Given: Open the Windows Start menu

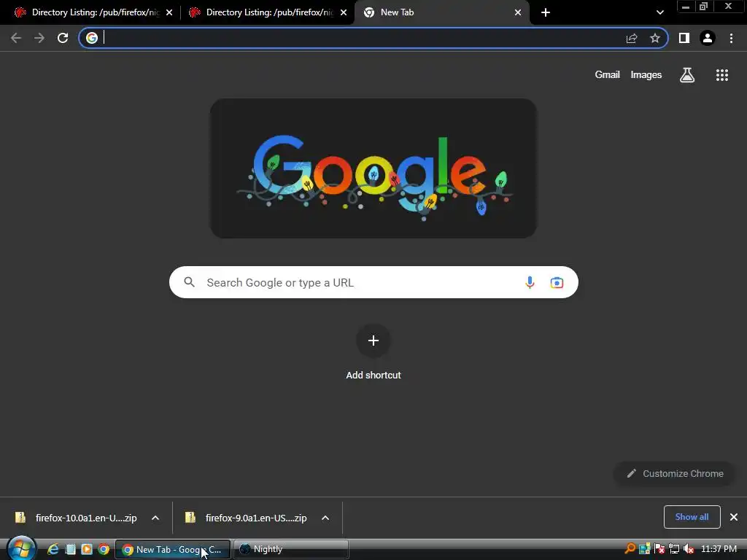Looking at the screenshot, I should pyautogui.click(x=21, y=548).
